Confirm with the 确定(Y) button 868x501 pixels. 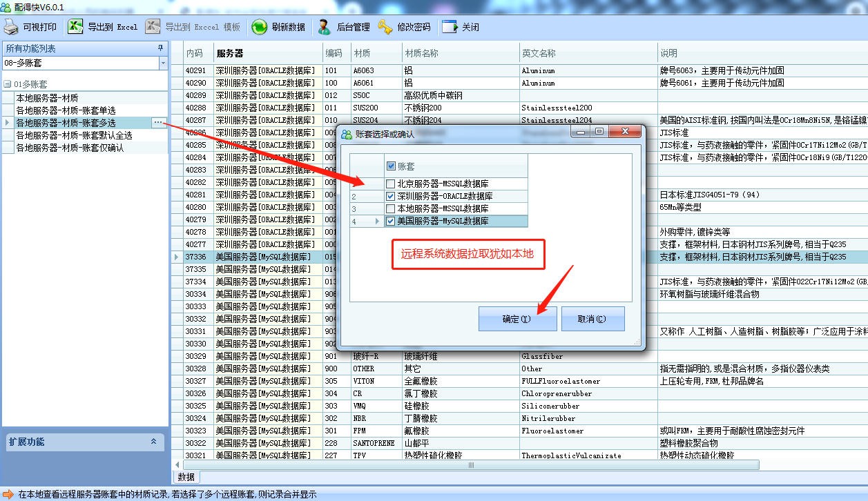click(517, 319)
